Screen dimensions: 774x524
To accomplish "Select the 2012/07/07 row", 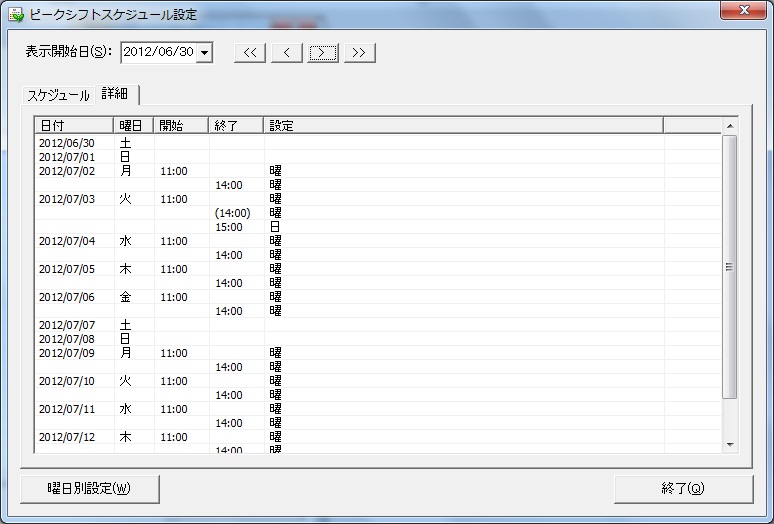I will (x=378, y=325).
